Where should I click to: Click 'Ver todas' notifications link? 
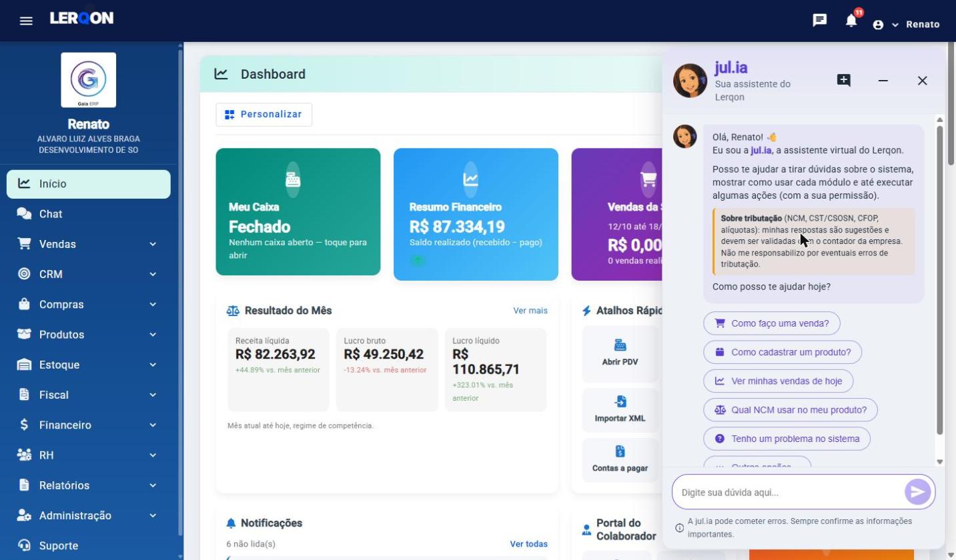click(x=528, y=544)
